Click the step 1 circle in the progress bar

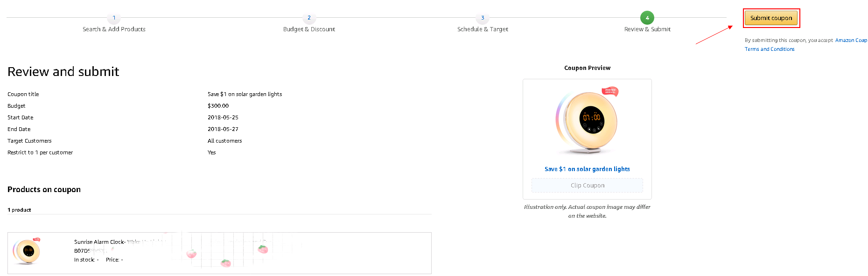tap(114, 18)
